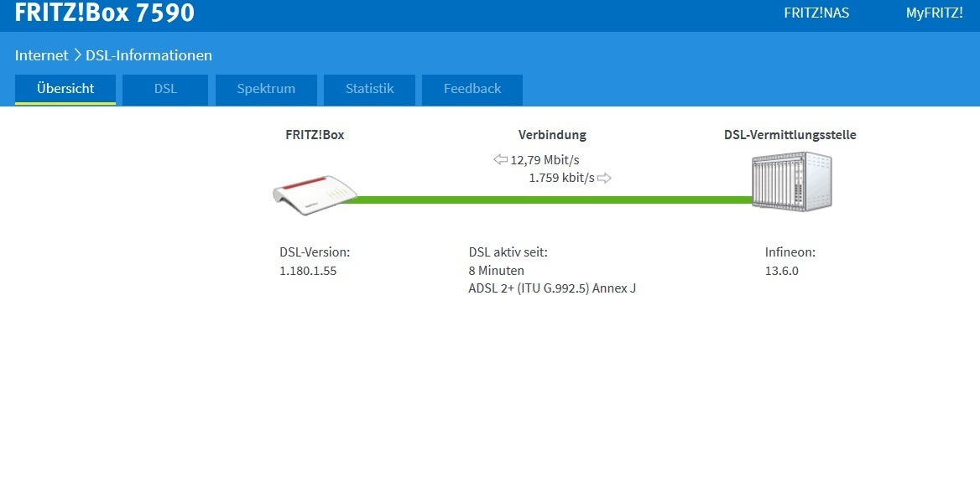Viewport: 980px width, 503px height.
Task: Select the 12,79 Mbit/s downstream value
Action: pyautogui.click(x=545, y=160)
